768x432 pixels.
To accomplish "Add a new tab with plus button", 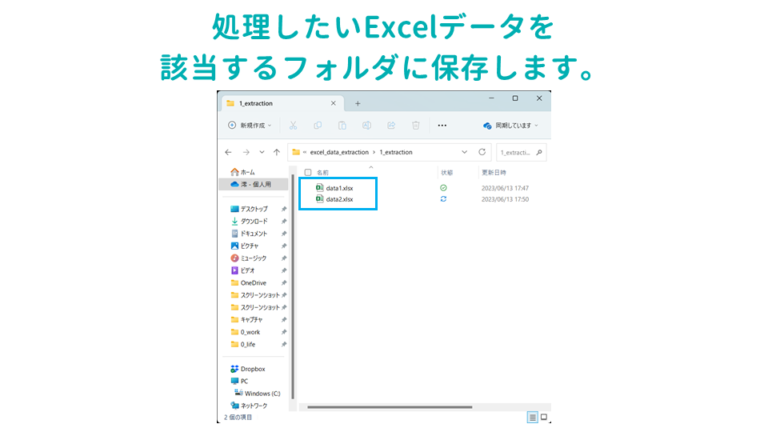I will coord(358,103).
